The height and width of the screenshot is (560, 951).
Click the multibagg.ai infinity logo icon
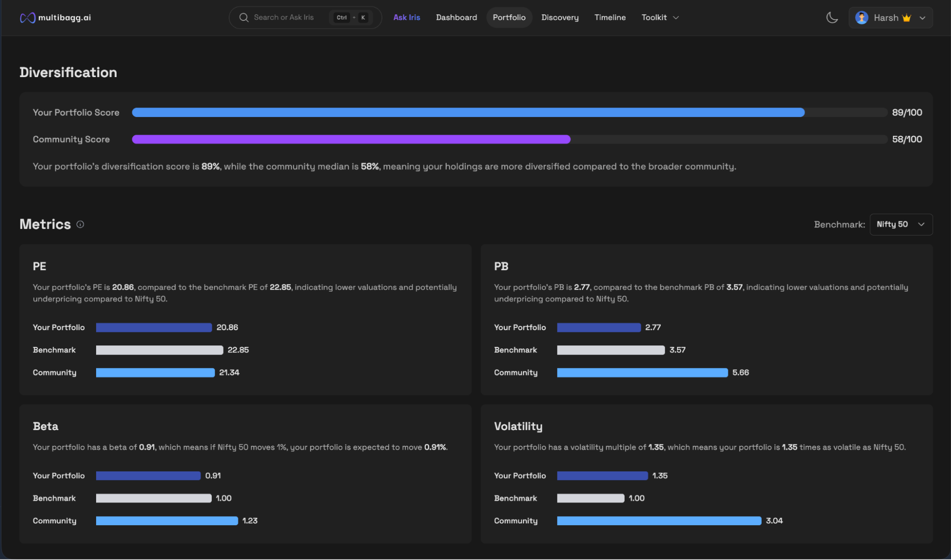pos(28,18)
